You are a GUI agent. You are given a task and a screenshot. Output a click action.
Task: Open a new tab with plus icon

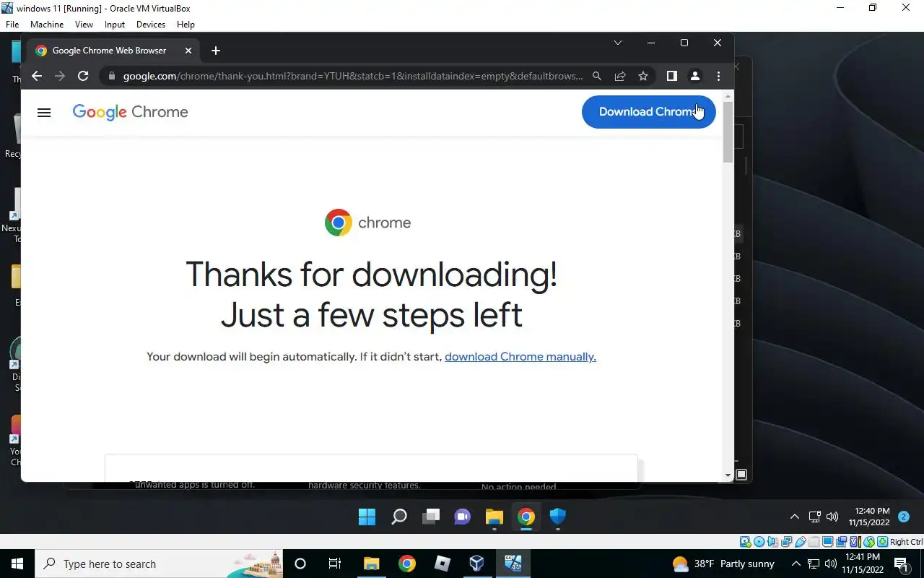216,51
